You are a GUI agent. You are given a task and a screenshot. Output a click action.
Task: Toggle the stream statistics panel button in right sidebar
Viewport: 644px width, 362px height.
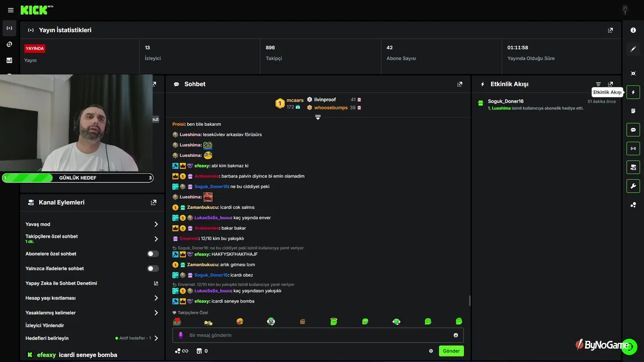click(633, 148)
